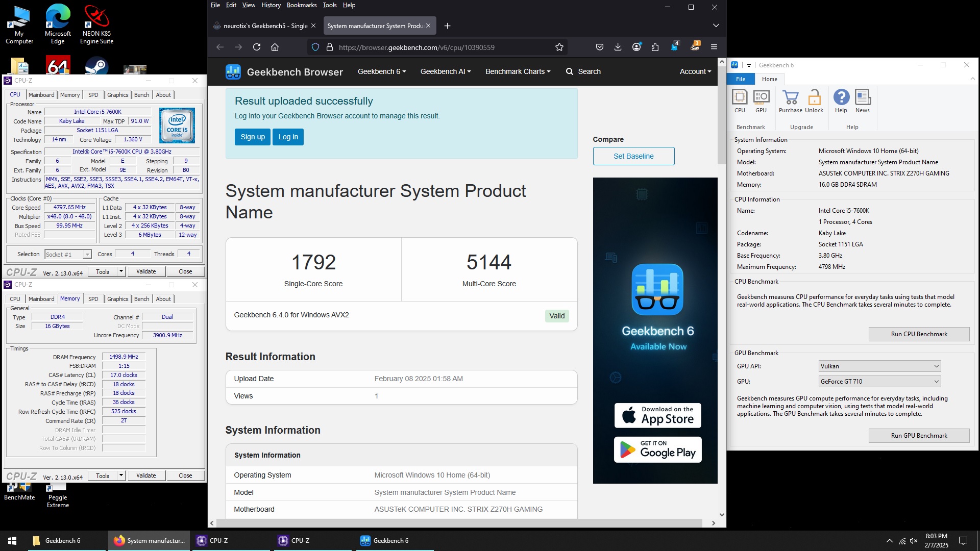Image resolution: width=980 pixels, height=551 pixels.
Task: Expand Benchmark Charts dropdown
Action: pos(518,71)
